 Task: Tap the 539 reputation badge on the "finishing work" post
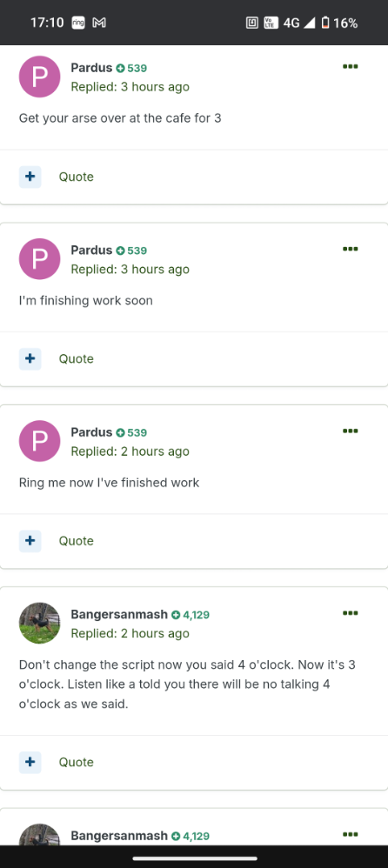point(131,250)
